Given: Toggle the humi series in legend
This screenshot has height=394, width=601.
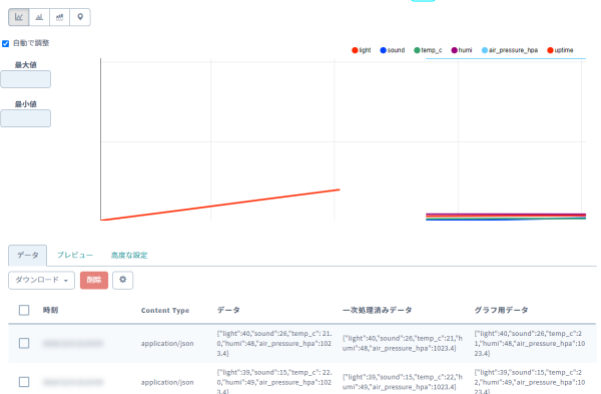Looking at the screenshot, I should point(461,50).
